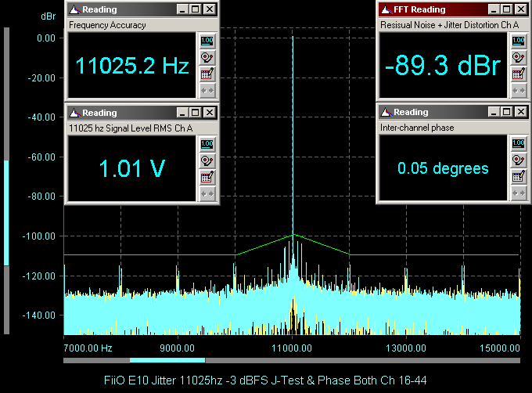Viewport: 532px width, 393px height.
Task: Click the 1.00 format icon in Signal Level RMS window
Action: point(207,143)
